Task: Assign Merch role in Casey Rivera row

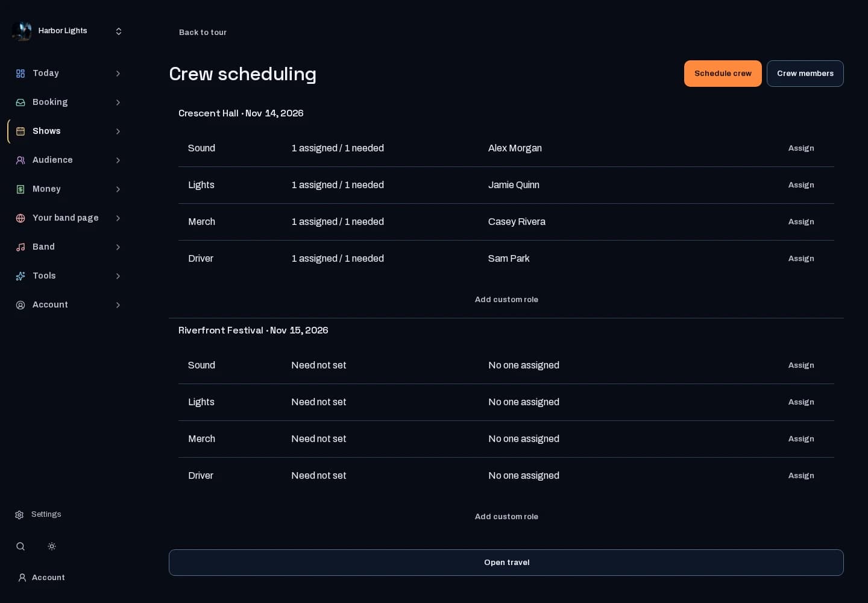Action: (x=801, y=222)
